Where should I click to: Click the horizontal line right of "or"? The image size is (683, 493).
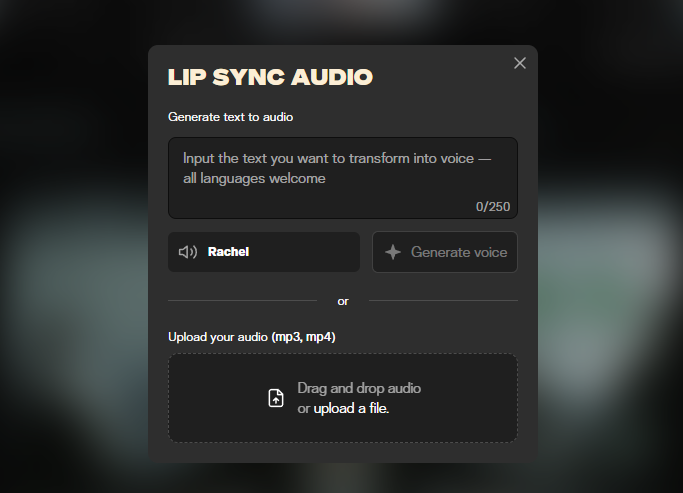443,300
